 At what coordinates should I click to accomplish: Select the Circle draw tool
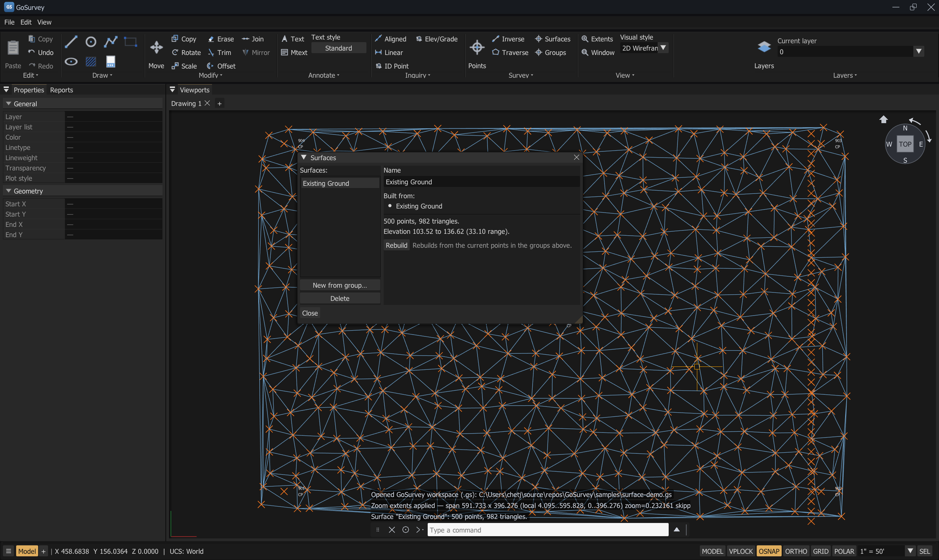(91, 41)
